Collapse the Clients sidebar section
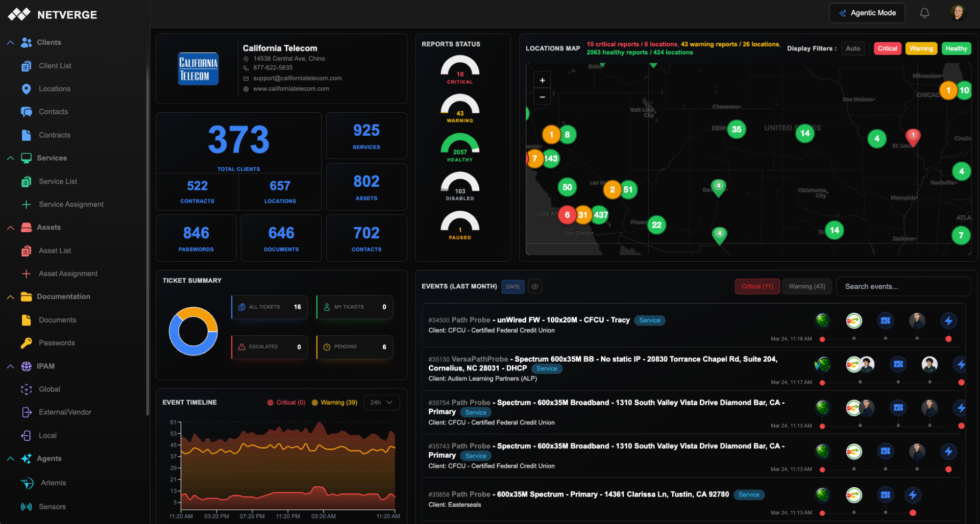The image size is (980, 524). (x=10, y=42)
